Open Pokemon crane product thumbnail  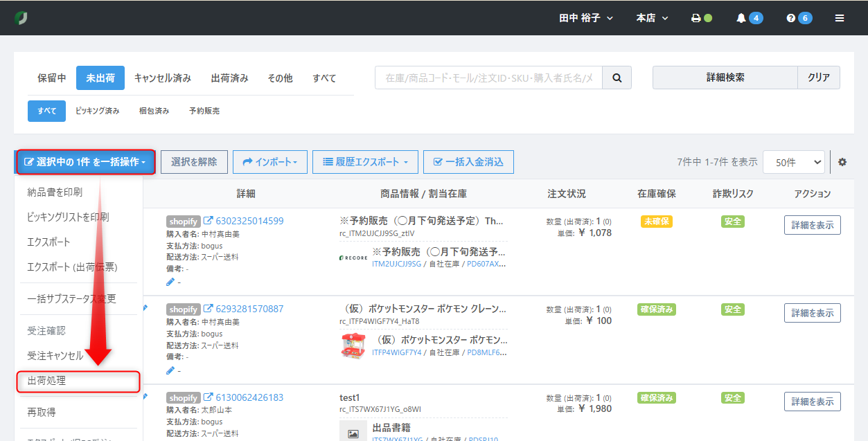tap(353, 346)
